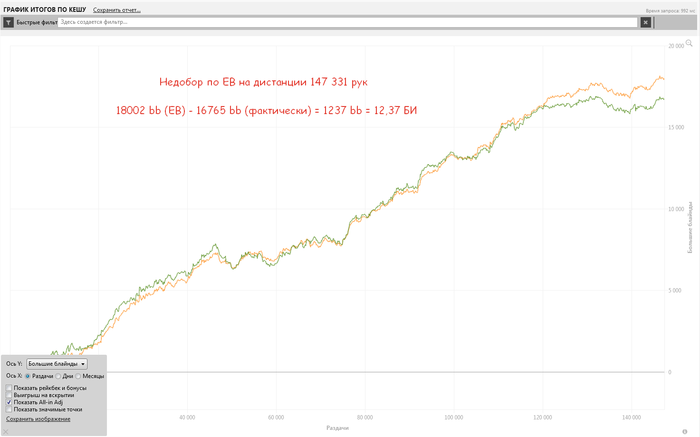Click the '15 000' Y axis label
Image resolution: width=700 pixels, height=437 pixels.
pos(676,127)
